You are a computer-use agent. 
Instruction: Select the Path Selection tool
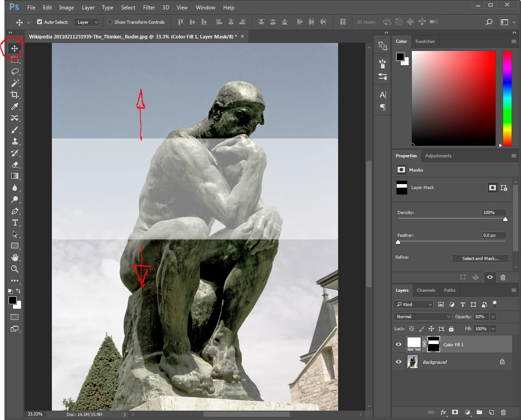[15, 235]
